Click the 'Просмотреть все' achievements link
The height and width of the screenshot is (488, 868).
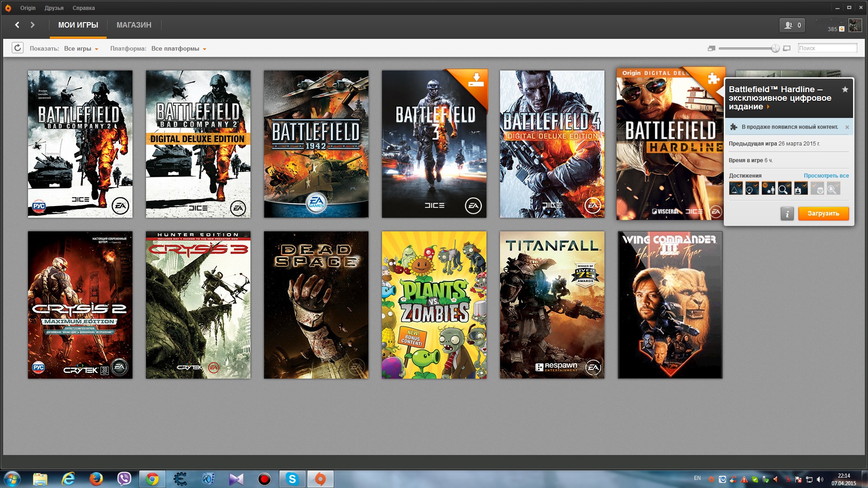point(826,176)
